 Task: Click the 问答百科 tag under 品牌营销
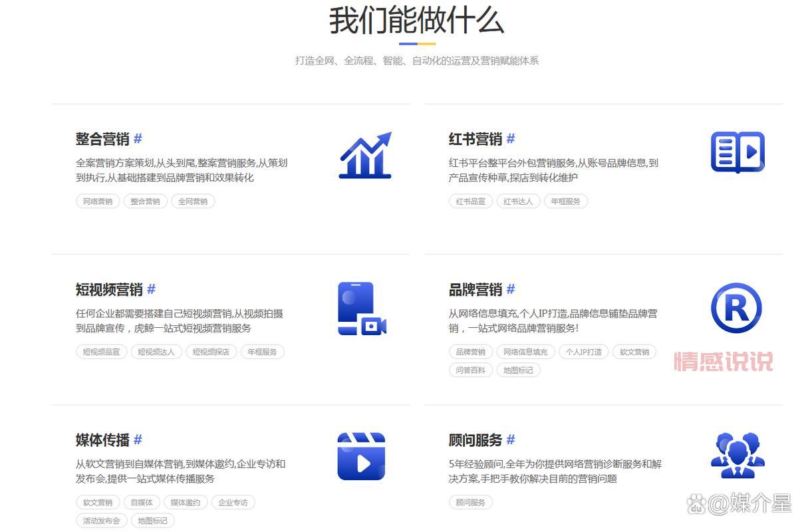point(470,370)
